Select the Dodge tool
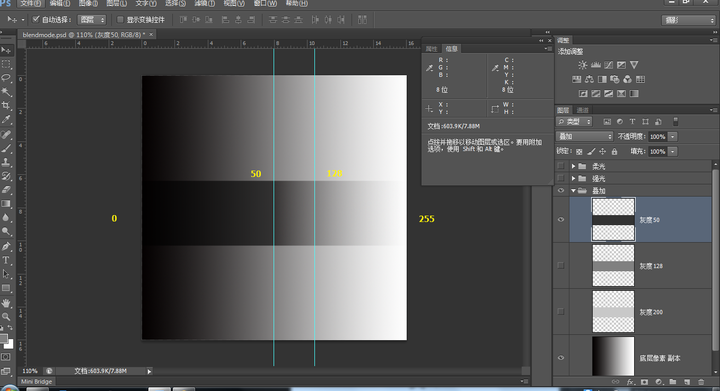This screenshot has width=720, height=391. [x=6, y=231]
